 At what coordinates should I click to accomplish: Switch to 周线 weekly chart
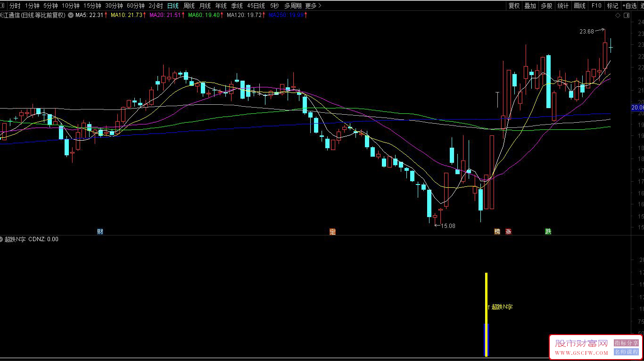189,6
